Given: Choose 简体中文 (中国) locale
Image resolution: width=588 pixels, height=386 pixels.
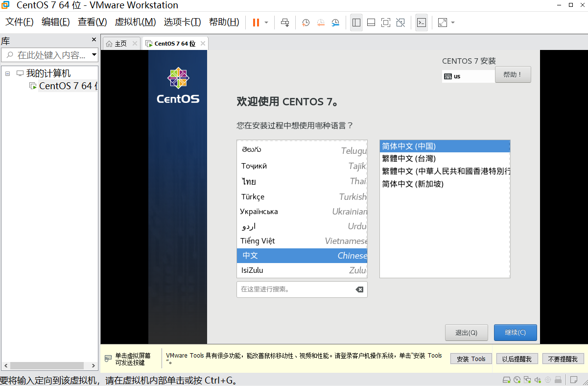Looking at the screenshot, I should 445,146.
